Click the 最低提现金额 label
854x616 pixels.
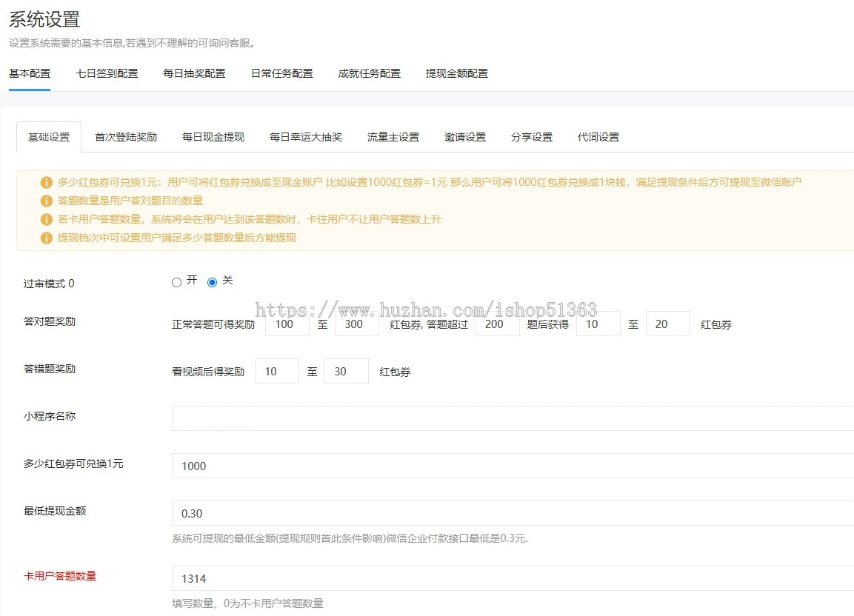[55, 511]
